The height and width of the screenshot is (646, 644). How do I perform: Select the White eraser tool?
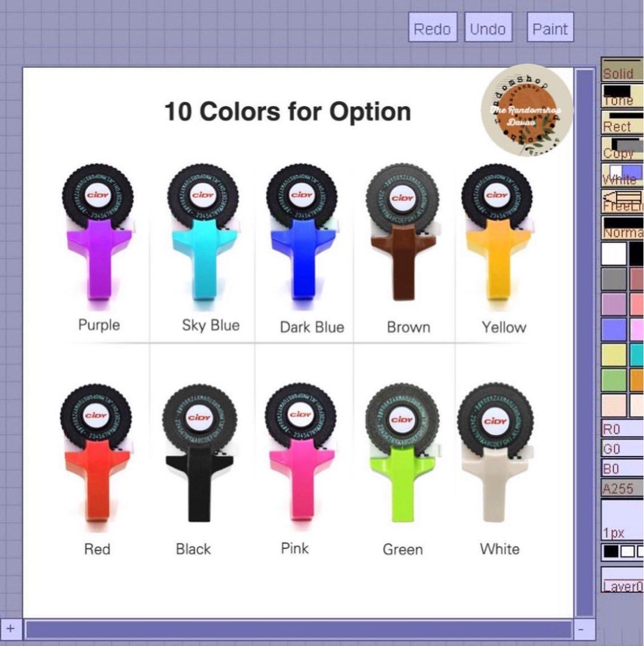[x=622, y=175]
